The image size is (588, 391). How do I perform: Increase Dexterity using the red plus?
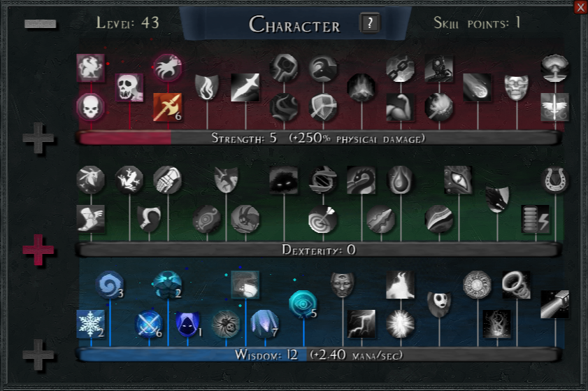tap(38, 250)
